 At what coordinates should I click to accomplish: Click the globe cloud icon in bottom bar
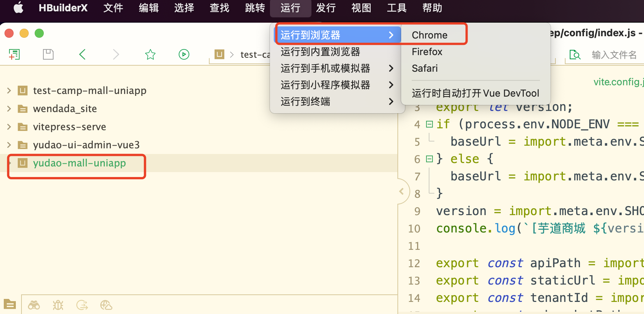point(106,305)
